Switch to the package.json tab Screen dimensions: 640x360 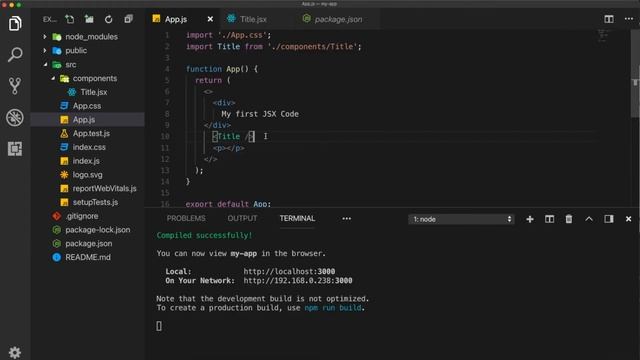coord(338,19)
